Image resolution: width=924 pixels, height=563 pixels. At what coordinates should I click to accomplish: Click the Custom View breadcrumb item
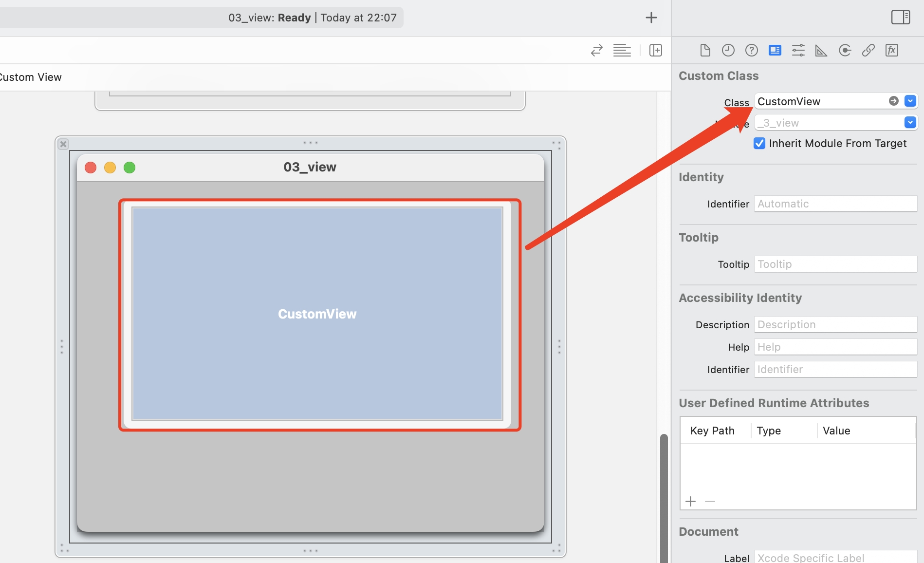coord(31,77)
